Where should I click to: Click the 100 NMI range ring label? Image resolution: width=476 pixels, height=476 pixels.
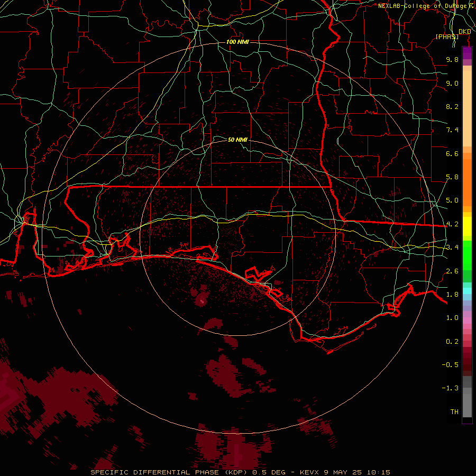tap(237, 42)
